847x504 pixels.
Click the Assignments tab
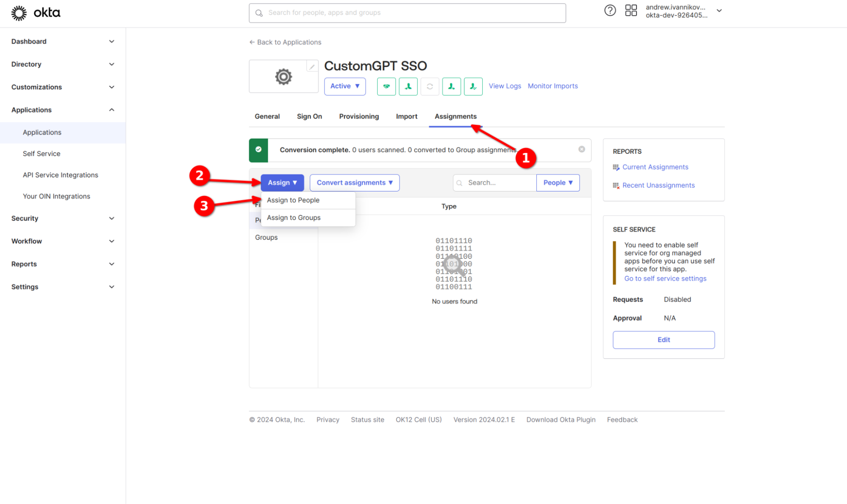point(455,116)
